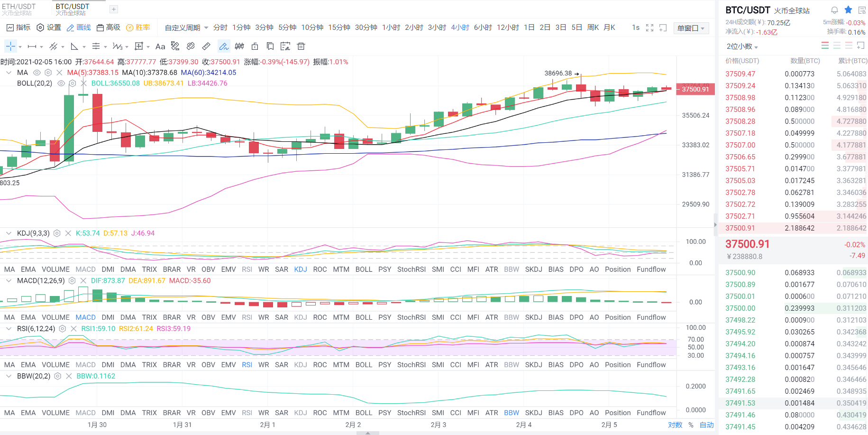Activate the highlighted brush drawing tool

point(223,46)
